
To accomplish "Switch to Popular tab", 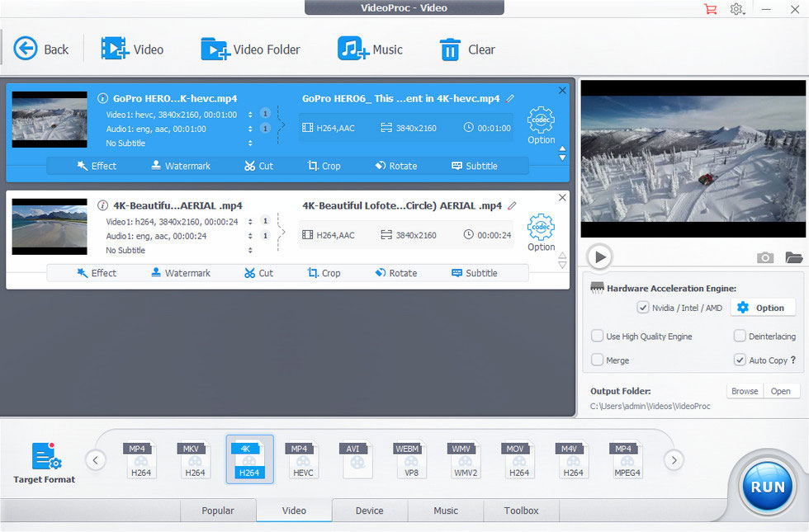I will [x=218, y=511].
